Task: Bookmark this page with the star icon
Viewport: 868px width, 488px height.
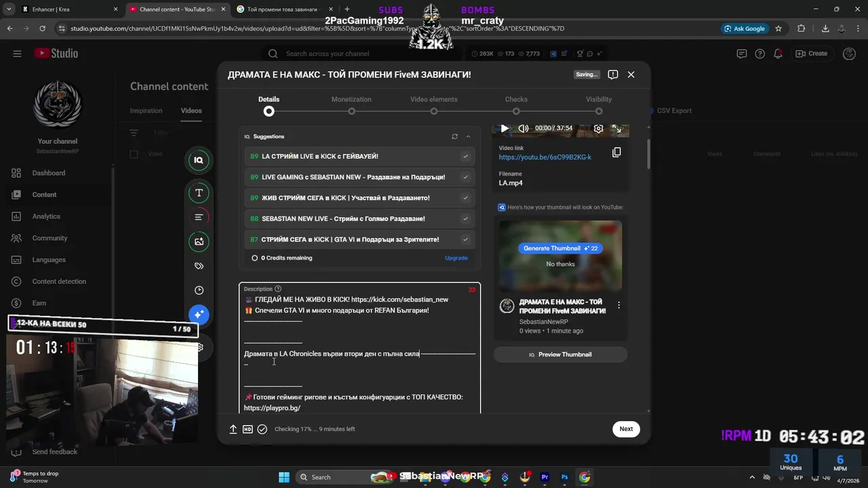Action: (778, 28)
